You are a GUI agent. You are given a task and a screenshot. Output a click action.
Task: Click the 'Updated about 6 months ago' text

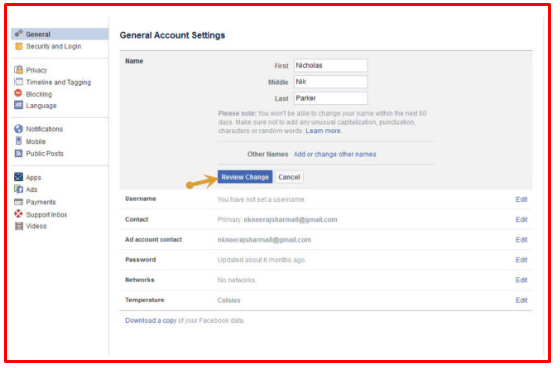tap(262, 260)
